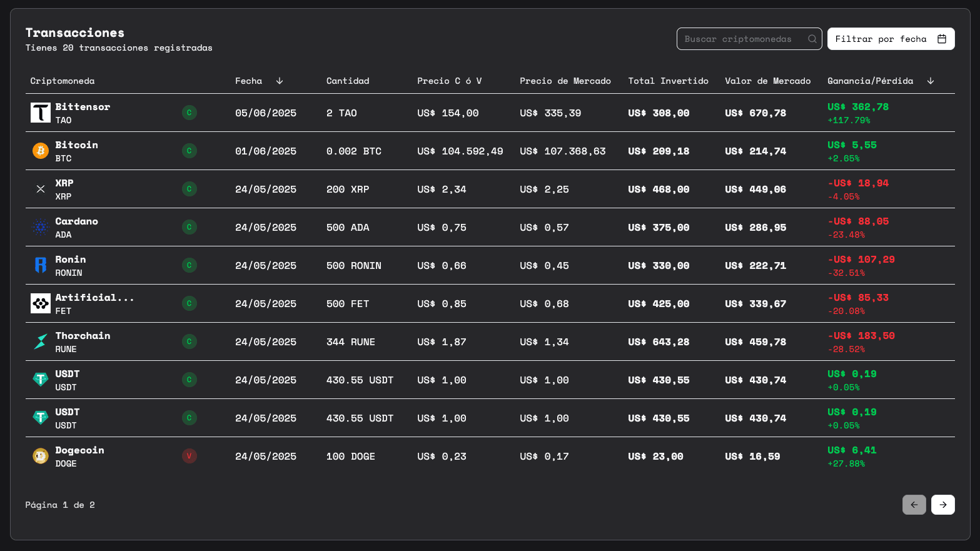The width and height of the screenshot is (980, 551).
Task: Click the Bittensor TAO coin logo
Action: [41, 113]
